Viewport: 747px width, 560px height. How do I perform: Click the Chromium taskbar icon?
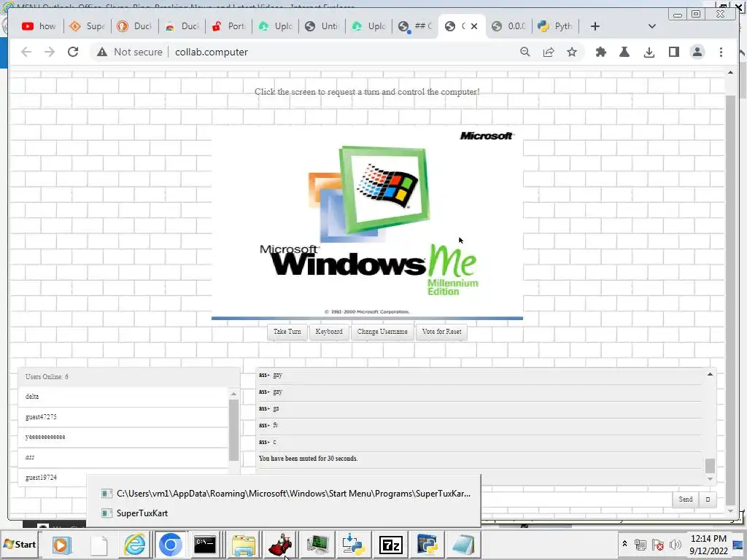[x=170, y=544]
